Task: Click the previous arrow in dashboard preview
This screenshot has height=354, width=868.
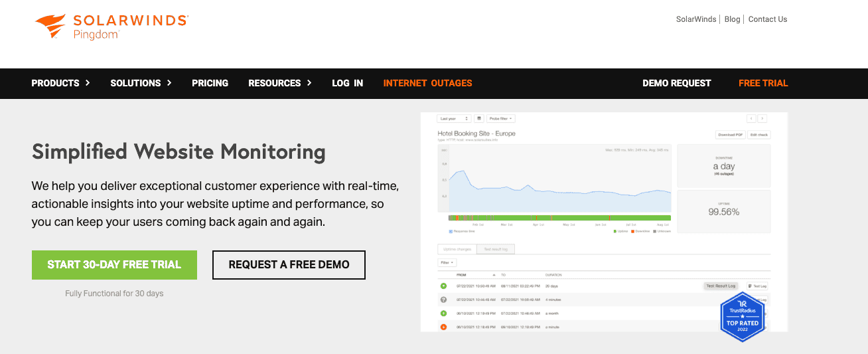Action: (751, 118)
